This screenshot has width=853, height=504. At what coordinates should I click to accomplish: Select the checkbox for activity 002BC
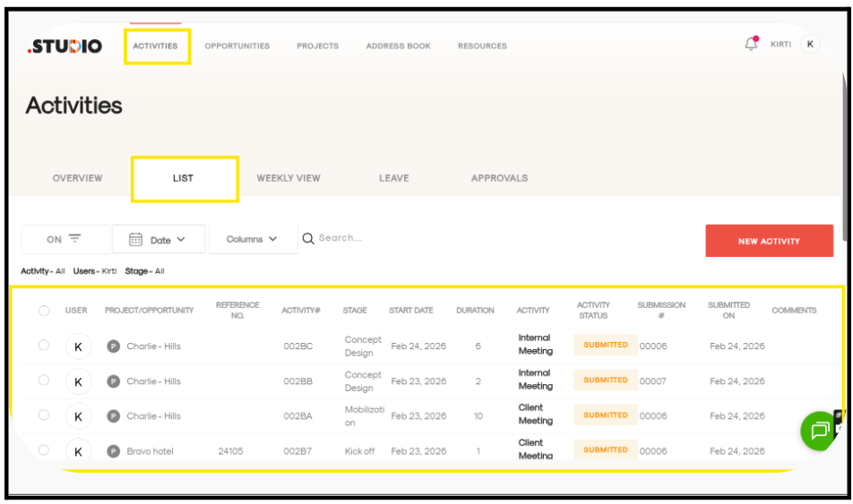tap(44, 346)
